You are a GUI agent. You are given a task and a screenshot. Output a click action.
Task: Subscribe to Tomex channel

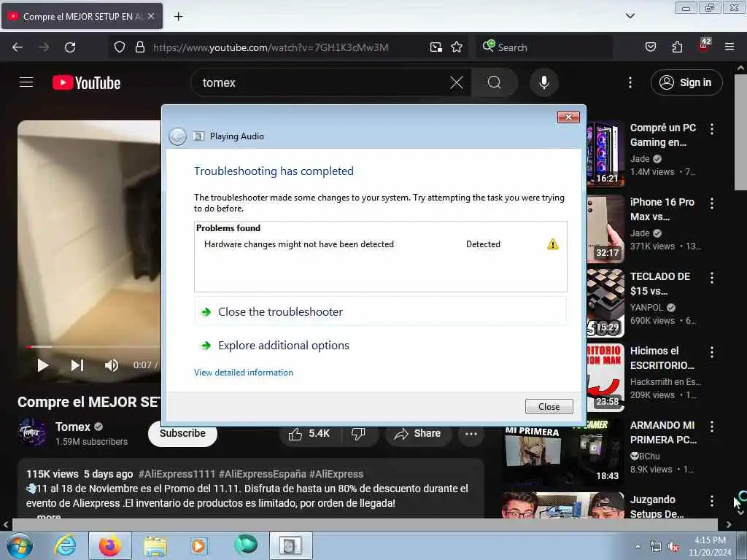pos(182,433)
